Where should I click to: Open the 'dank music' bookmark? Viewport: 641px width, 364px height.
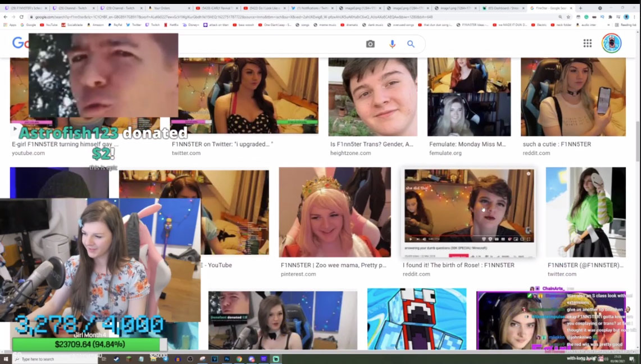coord(372,25)
